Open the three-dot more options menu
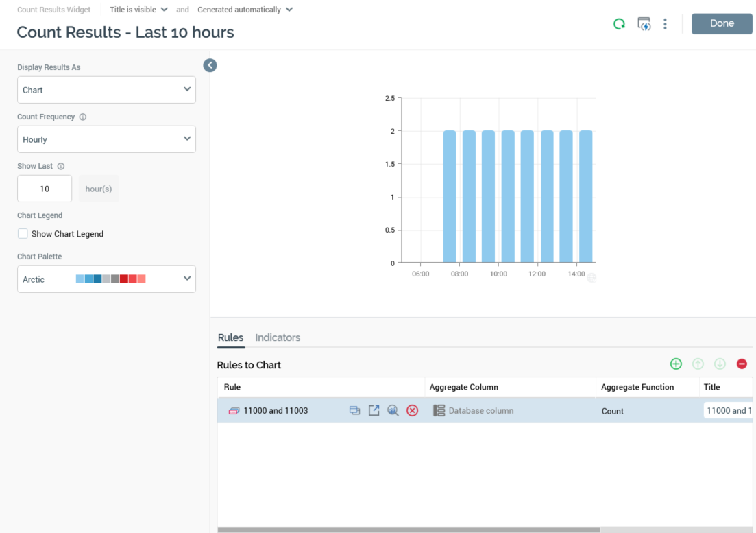The image size is (756, 533). point(665,24)
